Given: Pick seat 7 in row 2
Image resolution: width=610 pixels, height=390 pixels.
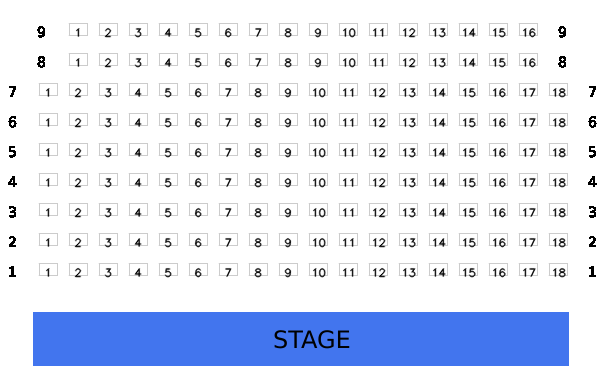Looking at the screenshot, I should pyautogui.click(x=228, y=240).
